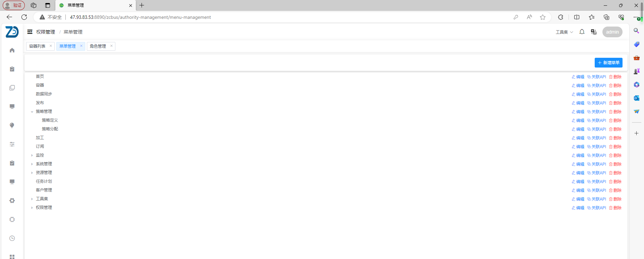
Task: Click the lightbulb icon in left sidebar
Action: point(12,125)
